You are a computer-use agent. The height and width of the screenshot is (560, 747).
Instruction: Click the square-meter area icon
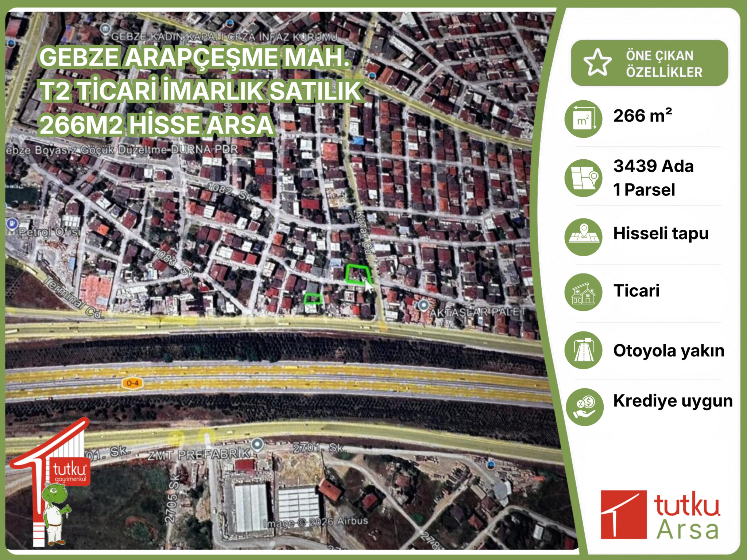tap(583, 119)
